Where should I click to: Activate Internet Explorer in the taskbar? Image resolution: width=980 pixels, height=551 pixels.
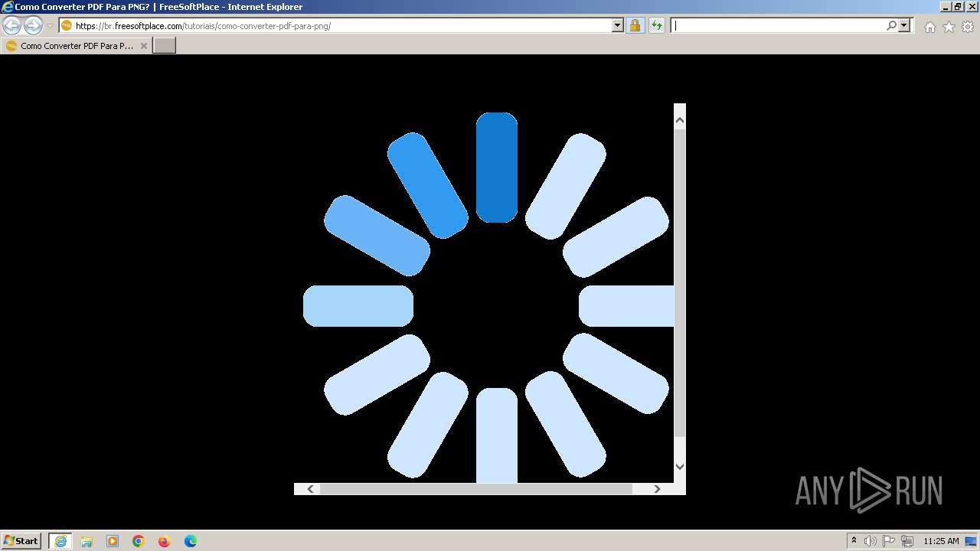[60, 541]
